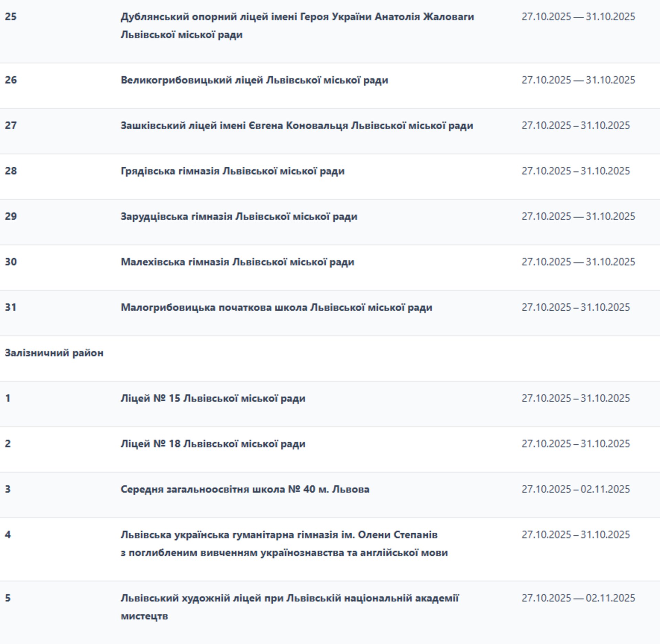
Task: Click the date range for Львівський художній ліцей
Action: pos(578,598)
